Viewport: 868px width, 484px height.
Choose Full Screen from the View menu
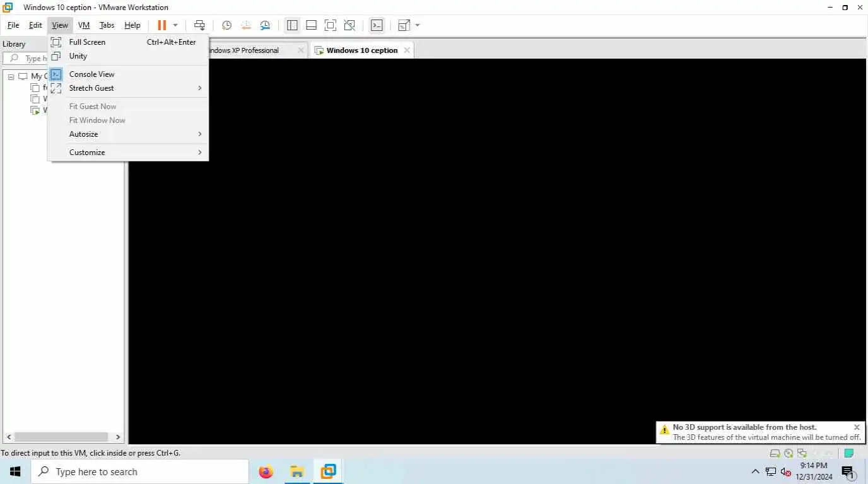tap(128, 42)
